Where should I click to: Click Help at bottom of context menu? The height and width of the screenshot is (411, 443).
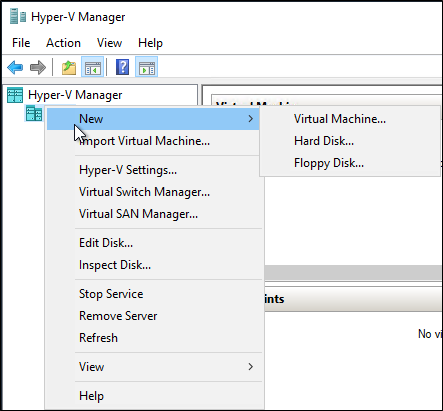[91, 396]
